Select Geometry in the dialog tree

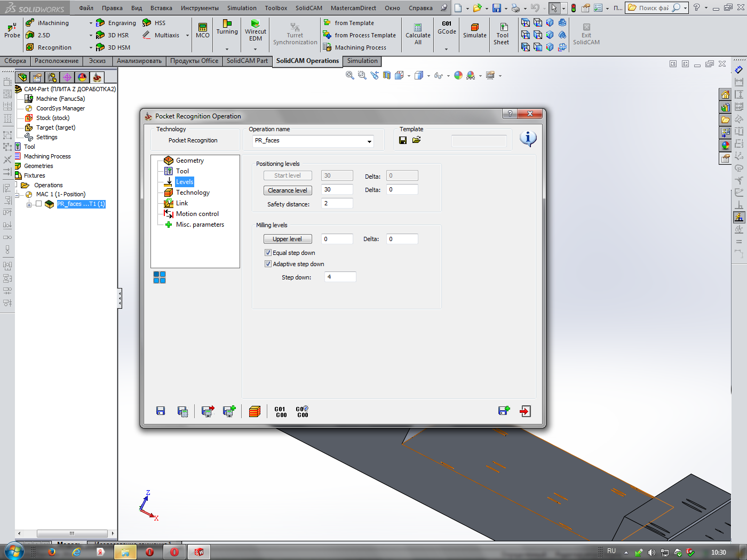(x=190, y=161)
